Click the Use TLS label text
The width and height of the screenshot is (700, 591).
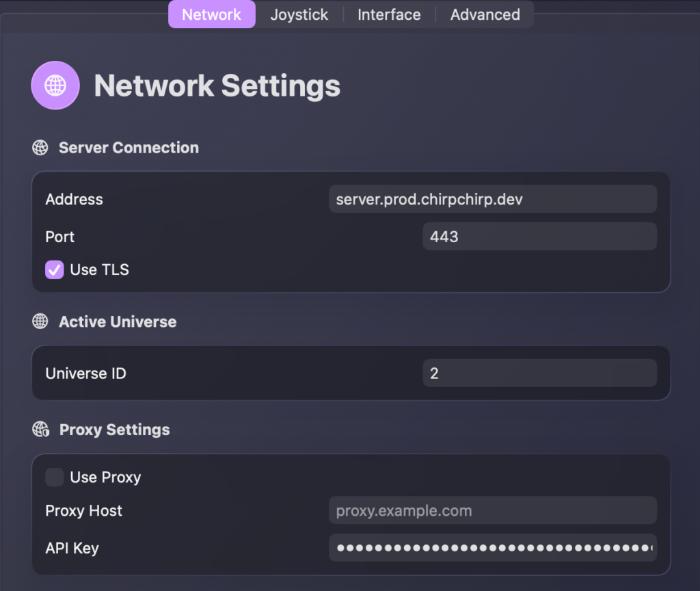[x=99, y=270]
